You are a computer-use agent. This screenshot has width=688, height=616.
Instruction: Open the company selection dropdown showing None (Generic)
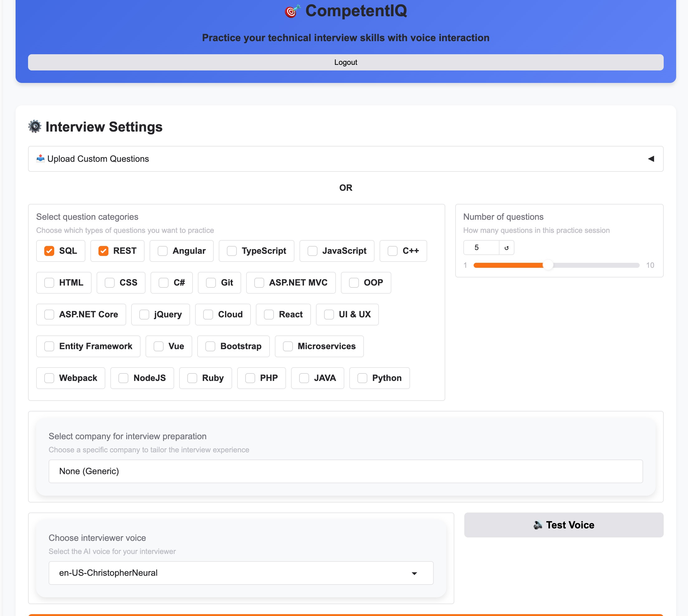point(346,471)
